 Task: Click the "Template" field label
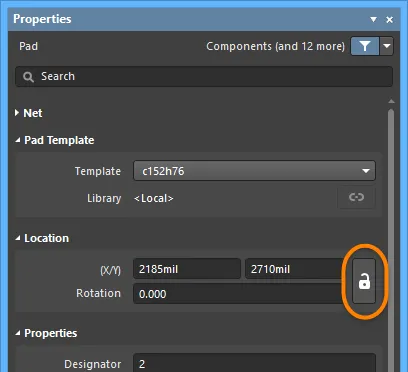point(98,171)
